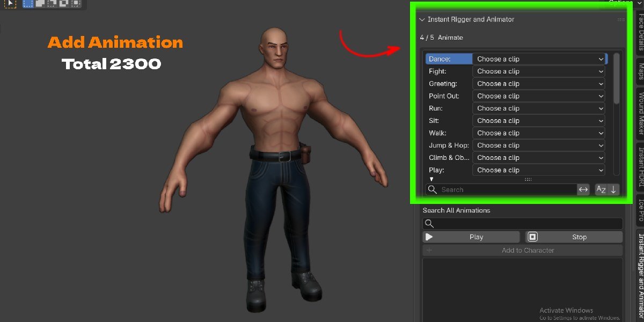The image size is (644, 322).
Task: Open the Point Out clip dropdown
Action: [539, 96]
